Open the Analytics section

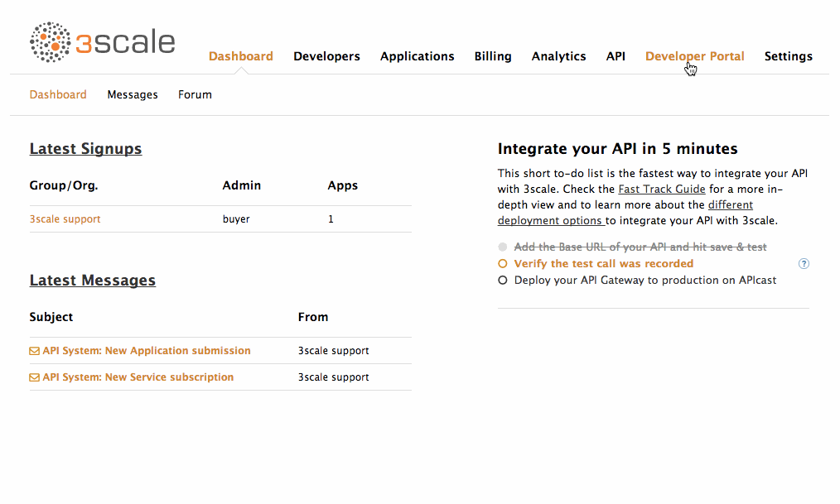click(x=558, y=56)
